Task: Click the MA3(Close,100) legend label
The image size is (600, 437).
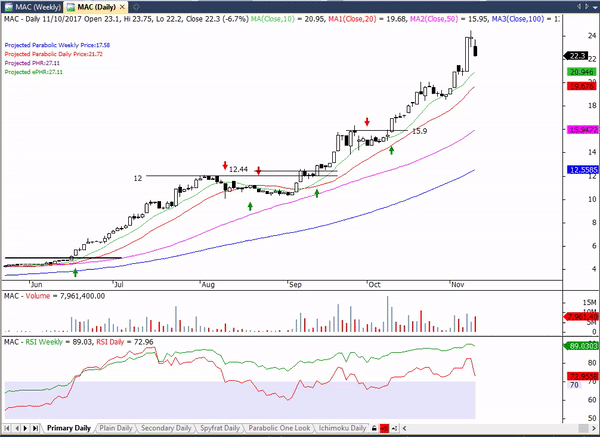Action: click(517, 19)
